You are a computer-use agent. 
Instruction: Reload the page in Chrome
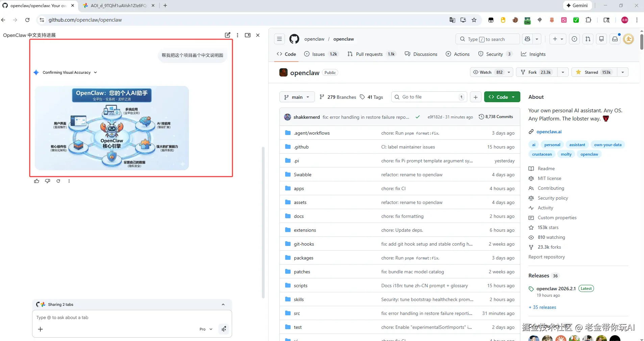coord(27,20)
